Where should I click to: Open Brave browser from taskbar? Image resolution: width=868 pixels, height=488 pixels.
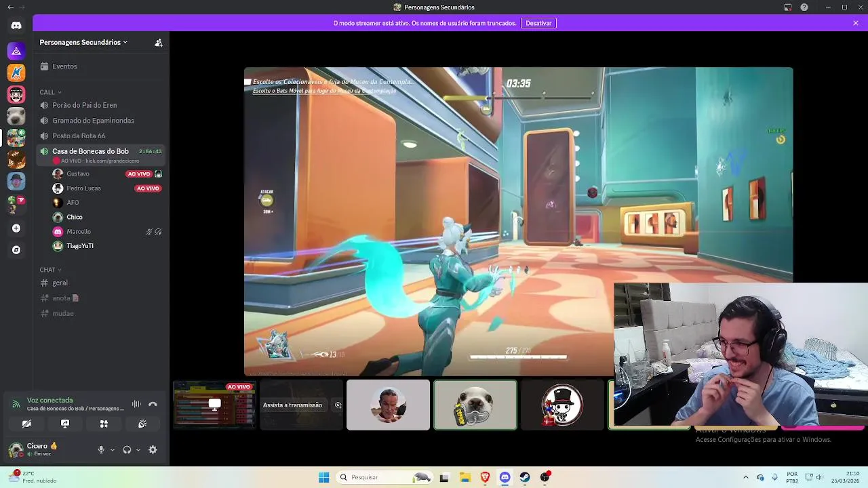click(485, 477)
